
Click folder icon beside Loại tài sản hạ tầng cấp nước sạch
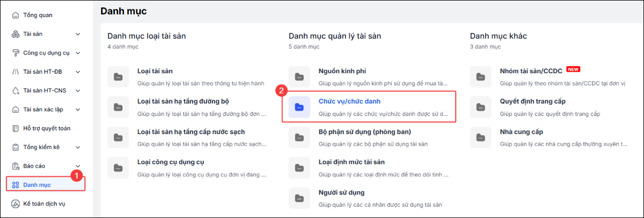coord(118,137)
